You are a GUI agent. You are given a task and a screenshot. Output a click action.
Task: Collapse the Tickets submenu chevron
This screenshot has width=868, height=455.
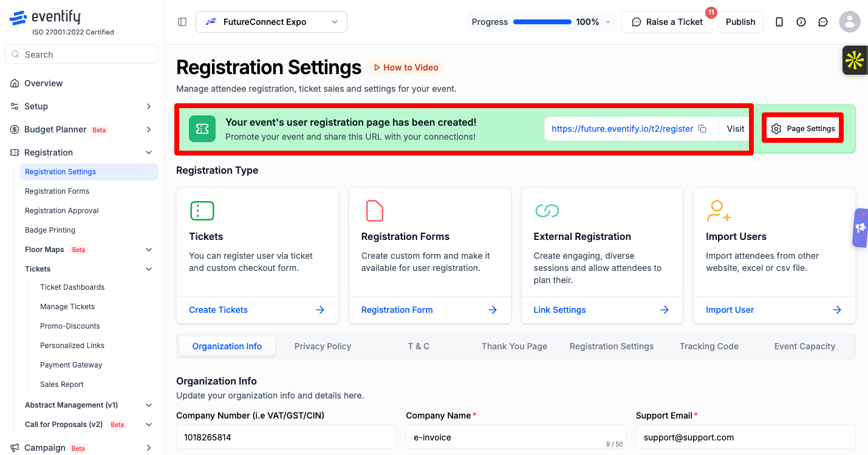[x=149, y=269]
